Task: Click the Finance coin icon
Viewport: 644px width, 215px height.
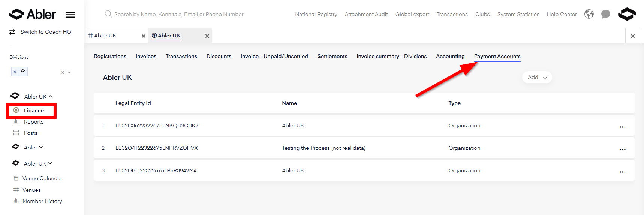Action: [x=16, y=110]
